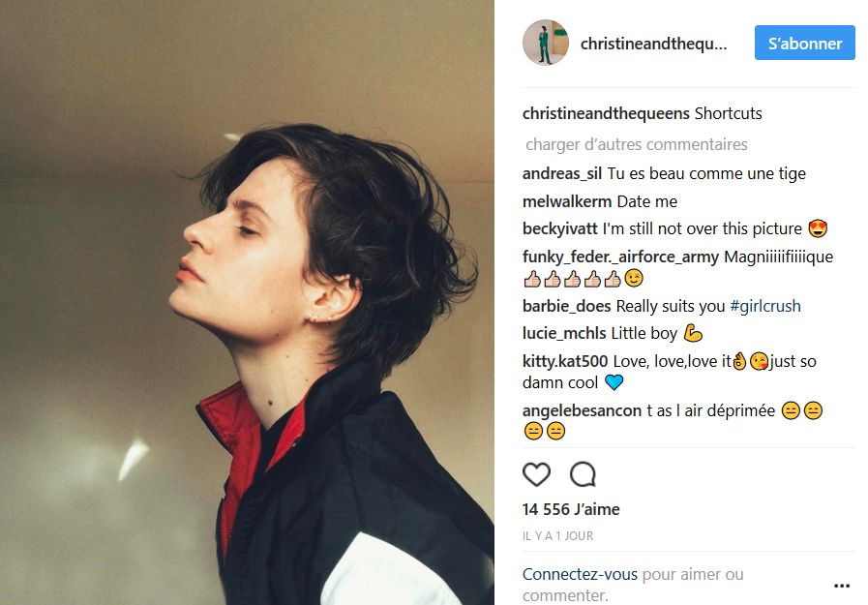Like the post with the heart icon
Screen dimensions: 868x605
coord(536,474)
